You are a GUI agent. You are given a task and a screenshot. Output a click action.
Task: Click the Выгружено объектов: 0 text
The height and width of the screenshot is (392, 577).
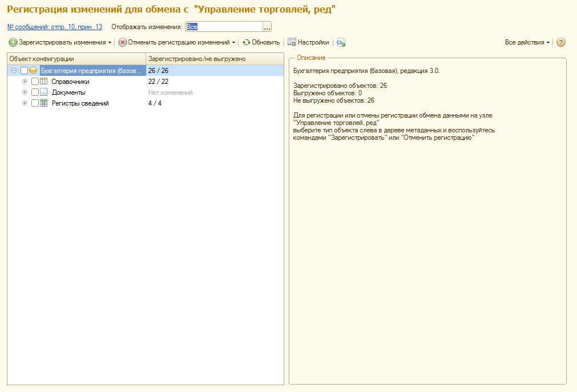tap(328, 93)
